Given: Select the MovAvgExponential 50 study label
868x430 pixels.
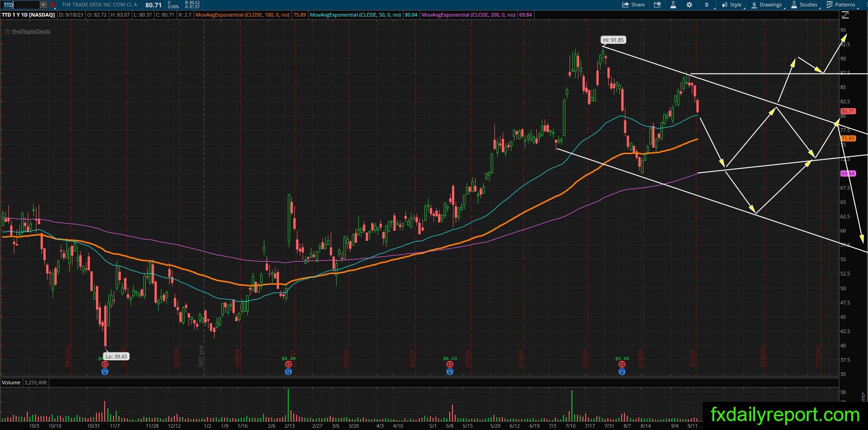Looking at the screenshot, I should point(356,15).
